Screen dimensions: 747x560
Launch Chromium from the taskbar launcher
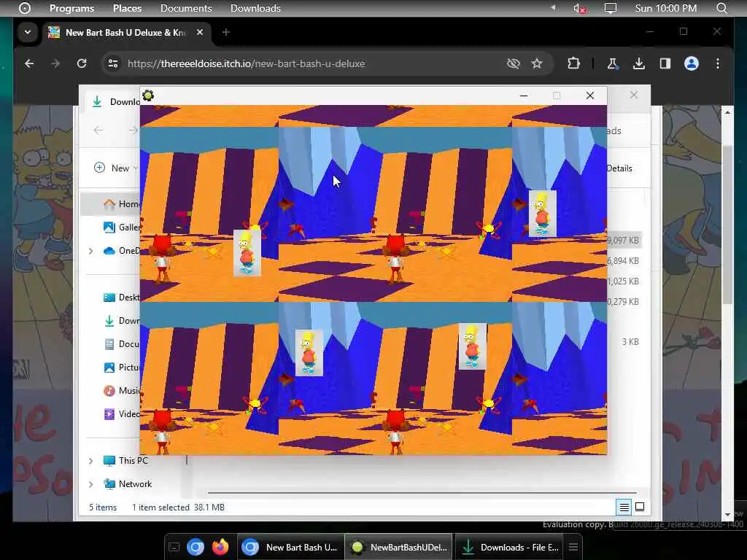[195, 547]
